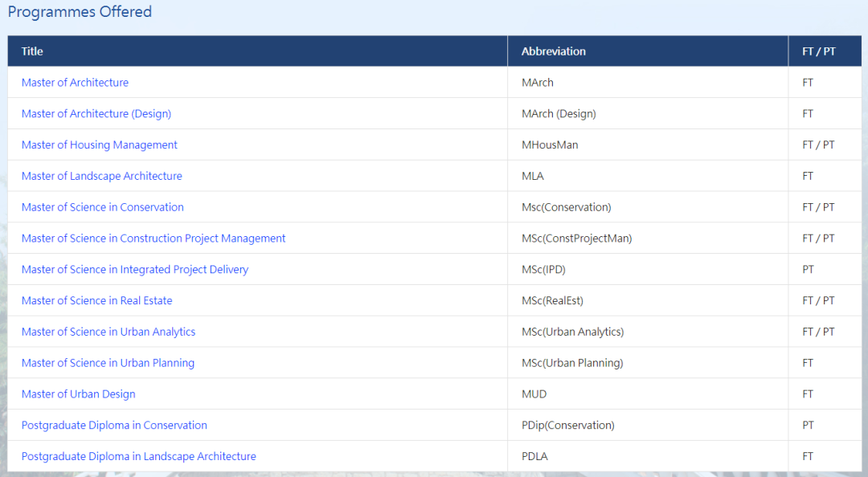Open Postgraduate Diploma in Landscape Architecture link
Viewport: 868px width, 477px height.
[139, 457]
